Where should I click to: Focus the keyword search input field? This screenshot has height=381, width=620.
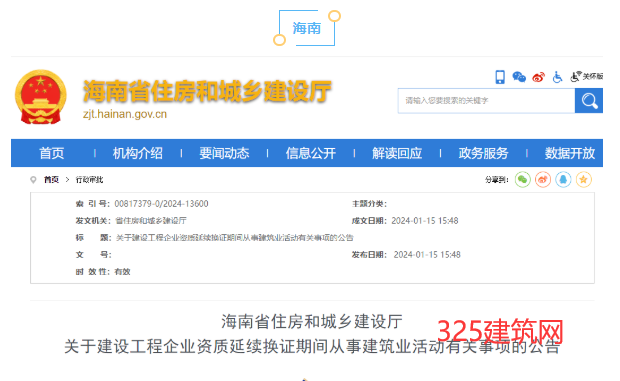tap(486, 101)
